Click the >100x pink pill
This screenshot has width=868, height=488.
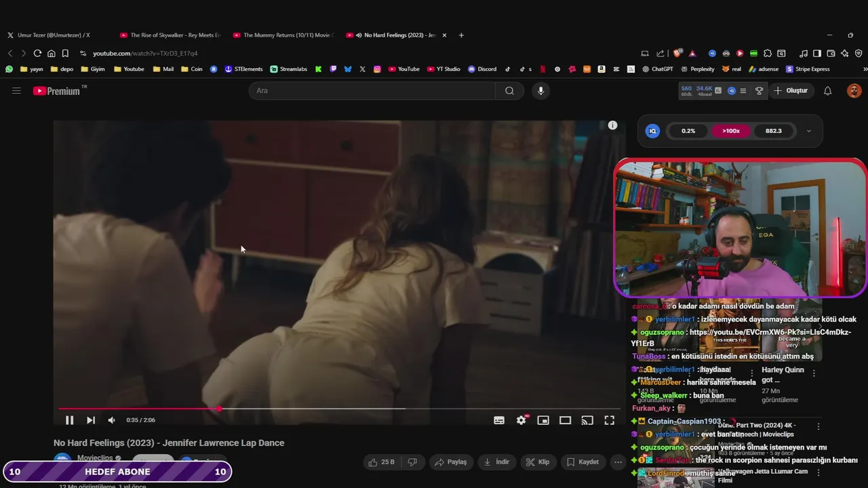pos(731,131)
